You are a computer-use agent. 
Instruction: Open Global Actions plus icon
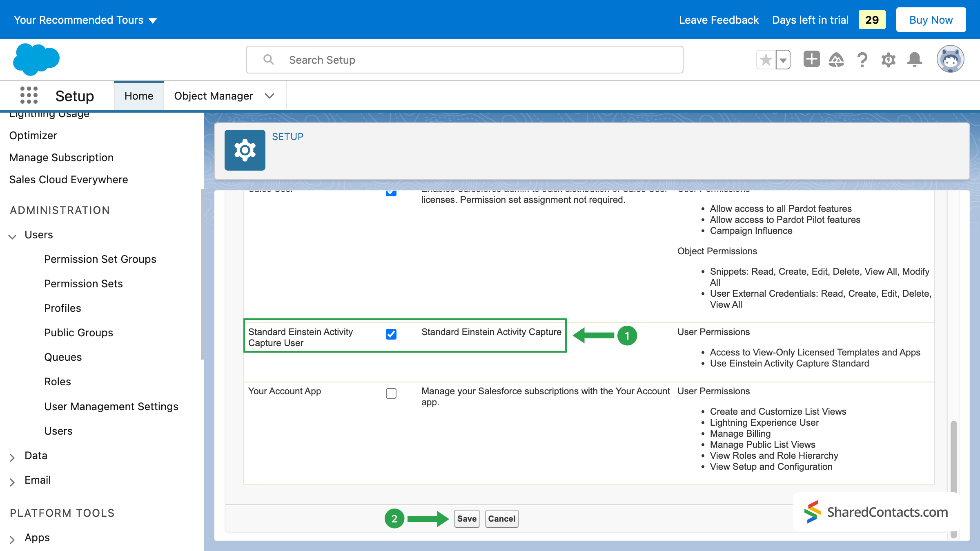tap(811, 59)
